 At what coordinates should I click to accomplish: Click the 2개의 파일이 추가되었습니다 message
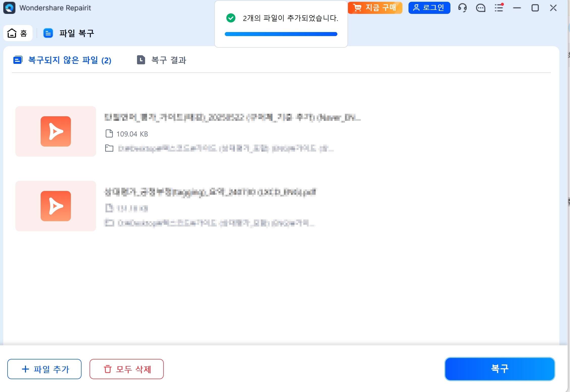click(x=290, y=18)
